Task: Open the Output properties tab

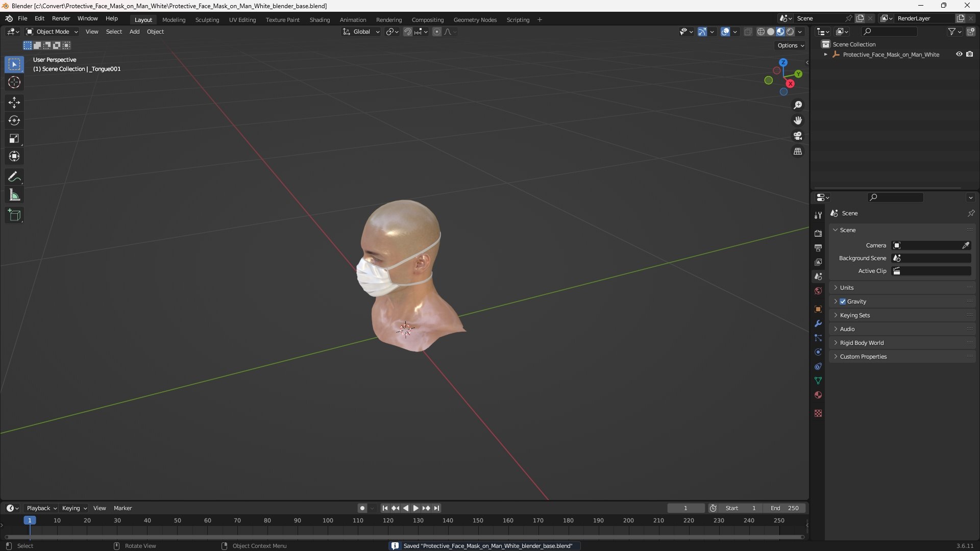Action: [818, 247]
